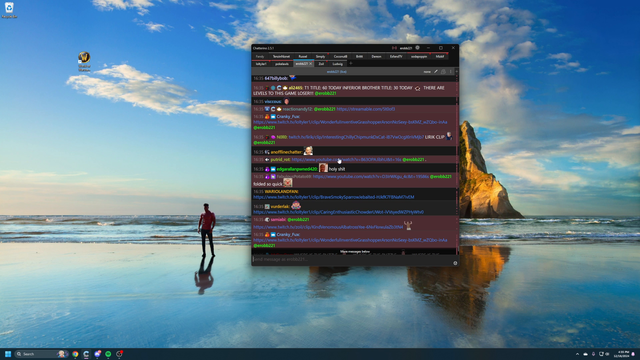Close the erobb221 tab with its X
Viewport: 640px width, 360px height.
click(311, 64)
